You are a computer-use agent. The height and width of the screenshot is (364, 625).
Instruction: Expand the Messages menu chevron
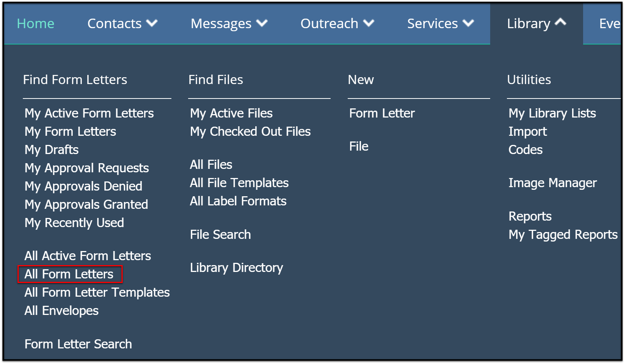(262, 23)
